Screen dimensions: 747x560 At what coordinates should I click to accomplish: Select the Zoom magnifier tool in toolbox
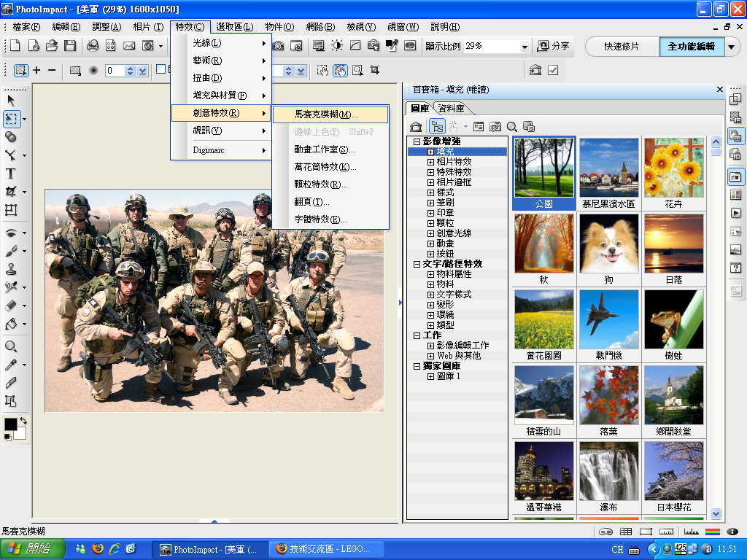(10, 346)
